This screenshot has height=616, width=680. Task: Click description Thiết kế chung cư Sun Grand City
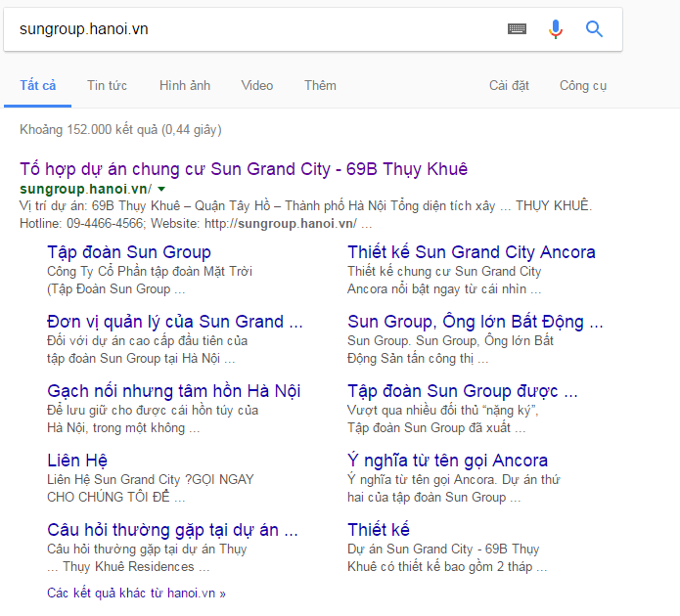(x=444, y=280)
